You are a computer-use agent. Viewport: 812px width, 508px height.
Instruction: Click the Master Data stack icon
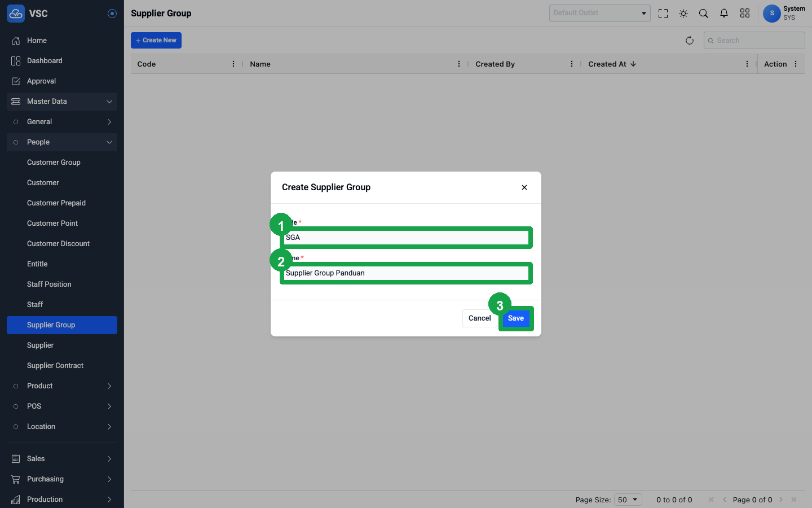pos(16,102)
